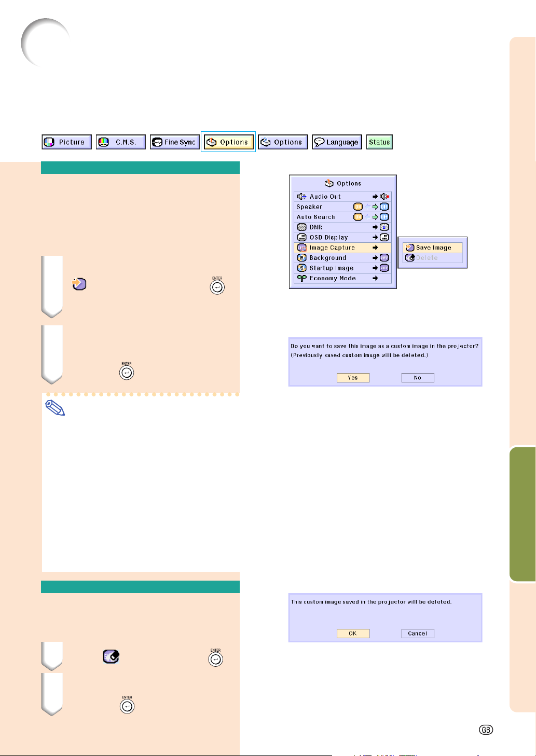The height and width of the screenshot is (756, 536).
Task: Click the 'Background' label text
Action: [x=328, y=258]
